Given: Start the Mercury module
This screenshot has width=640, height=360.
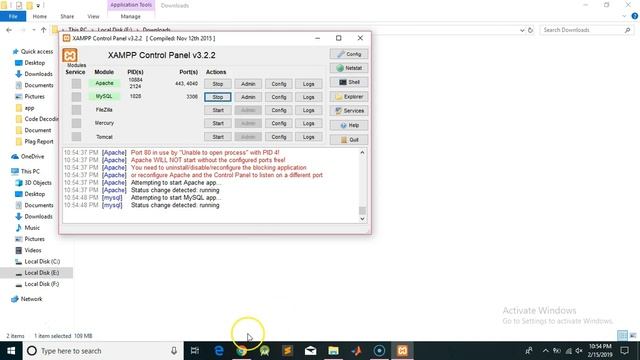Looking at the screenshot, I should coord(218,123).
